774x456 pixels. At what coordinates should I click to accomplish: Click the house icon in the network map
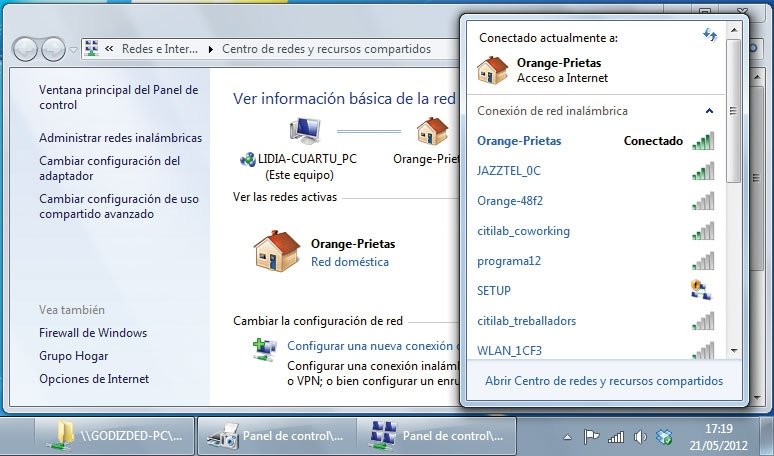click(432, 131)
